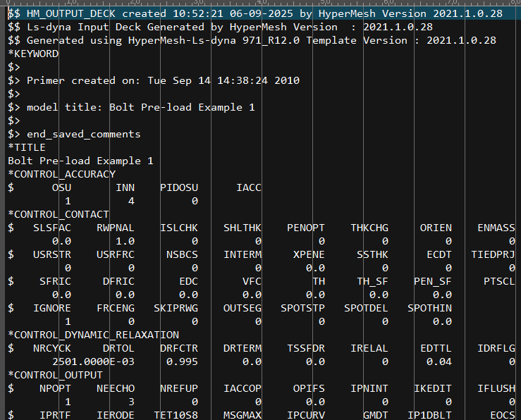Click *CONTROL_DYNAMIC_RELAXATION keyword
Screen dimensions: 521x420
click(93, 335)
